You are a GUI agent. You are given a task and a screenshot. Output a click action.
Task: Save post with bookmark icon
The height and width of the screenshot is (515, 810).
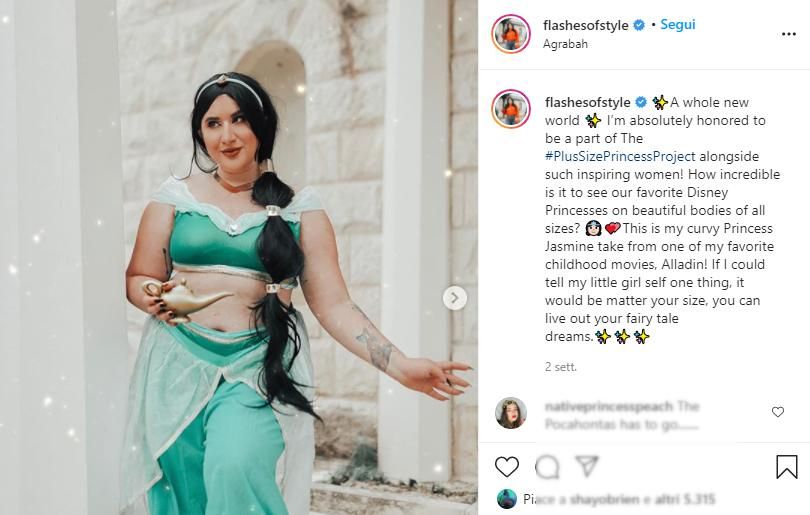coord(787,466)
